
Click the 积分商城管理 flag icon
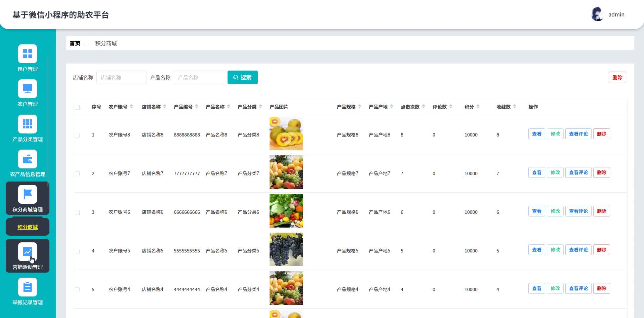(28, 194)
